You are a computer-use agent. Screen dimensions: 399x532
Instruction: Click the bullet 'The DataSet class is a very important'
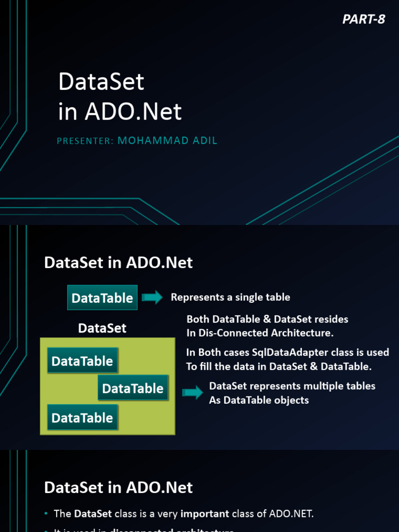pyautogui.click(x=183, y=514)
